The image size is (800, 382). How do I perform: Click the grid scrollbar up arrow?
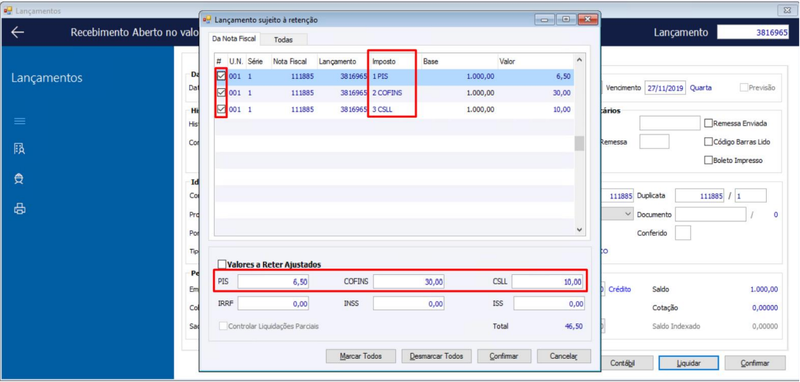pyautogui.click(x=579, y=60)
